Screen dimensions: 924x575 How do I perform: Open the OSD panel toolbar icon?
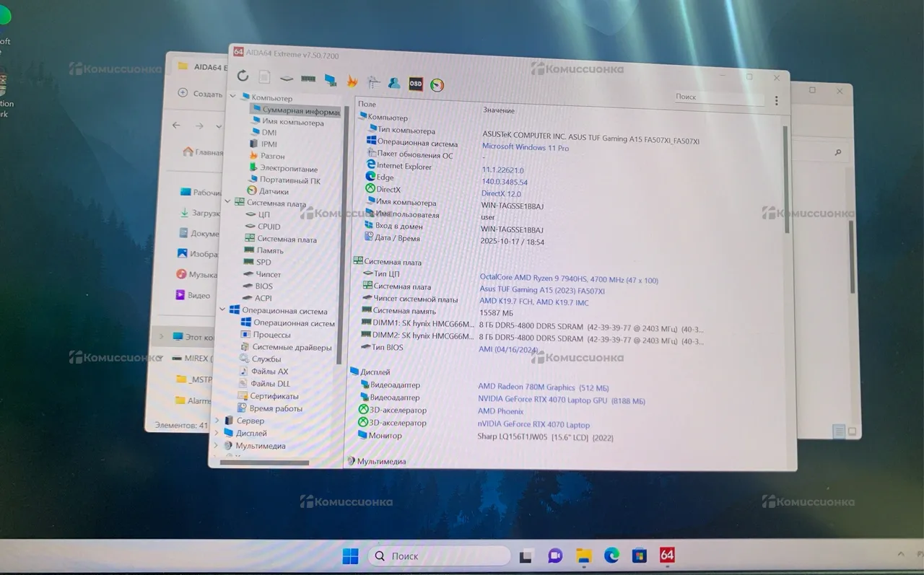pos(416,84)
